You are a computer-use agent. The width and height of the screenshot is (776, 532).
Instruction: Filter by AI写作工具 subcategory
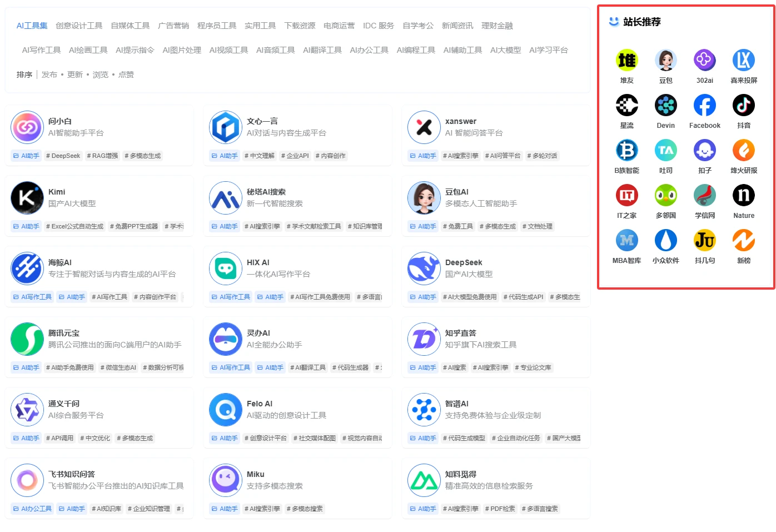pos(42,50)
